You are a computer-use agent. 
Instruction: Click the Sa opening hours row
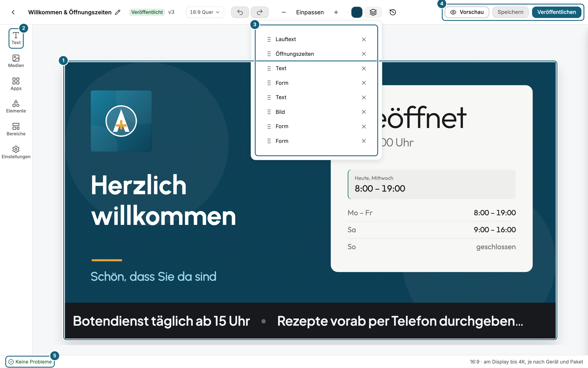click(432, 230)
